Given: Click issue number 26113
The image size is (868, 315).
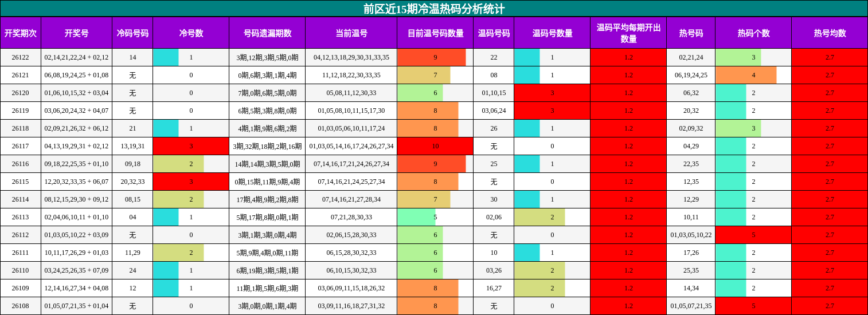Looking at the screenshot, I should click(21, 217).
